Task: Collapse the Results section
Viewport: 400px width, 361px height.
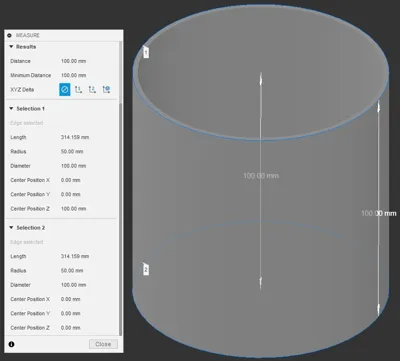Action: pos(11,47)
